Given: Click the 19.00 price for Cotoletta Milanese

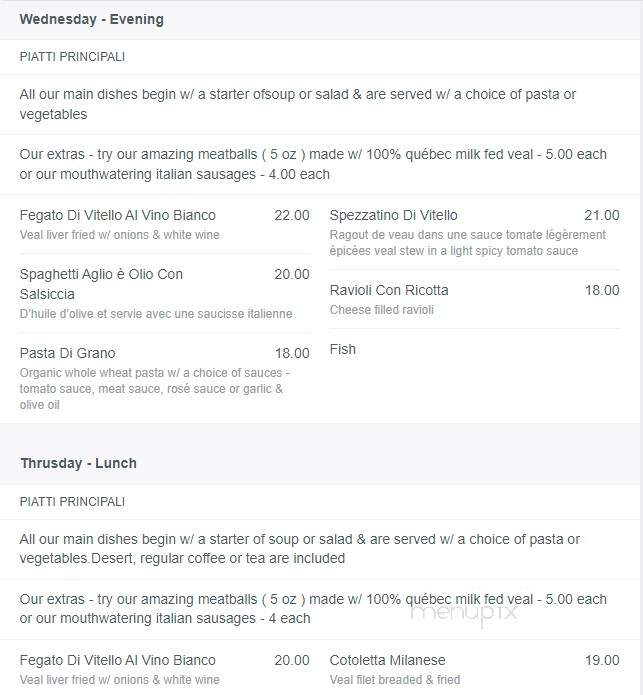Looking at the screenshot, I should click(602, 660).
